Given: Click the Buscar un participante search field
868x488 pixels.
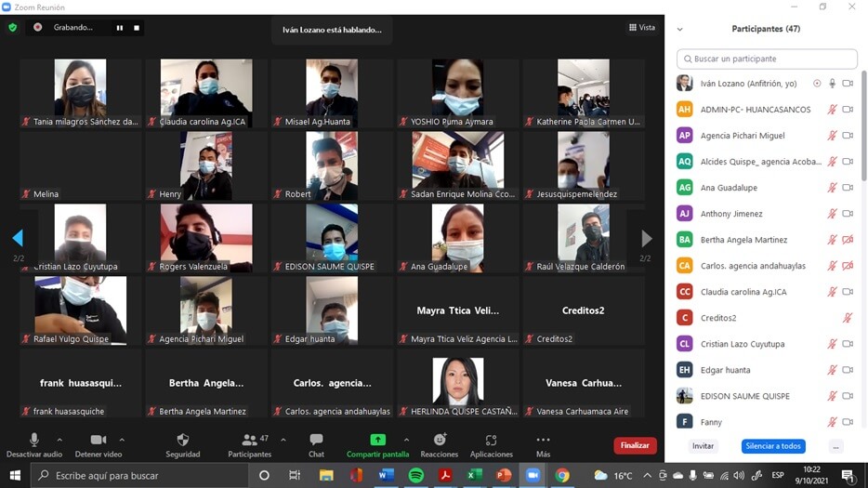Looking at the screenshot, I should pyautogui.click(x=768, y=59).
